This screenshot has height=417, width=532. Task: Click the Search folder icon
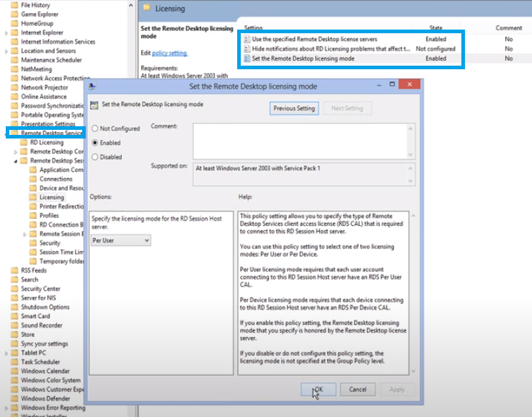tap(14, 280)
